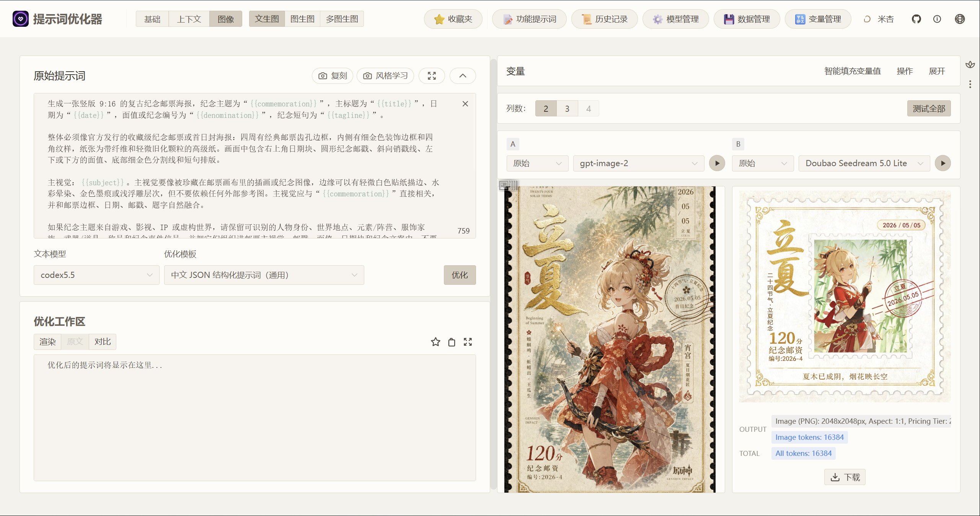The image size is (980, 516).
Task: Open the language globe icon
Action: tap(960, 19)
